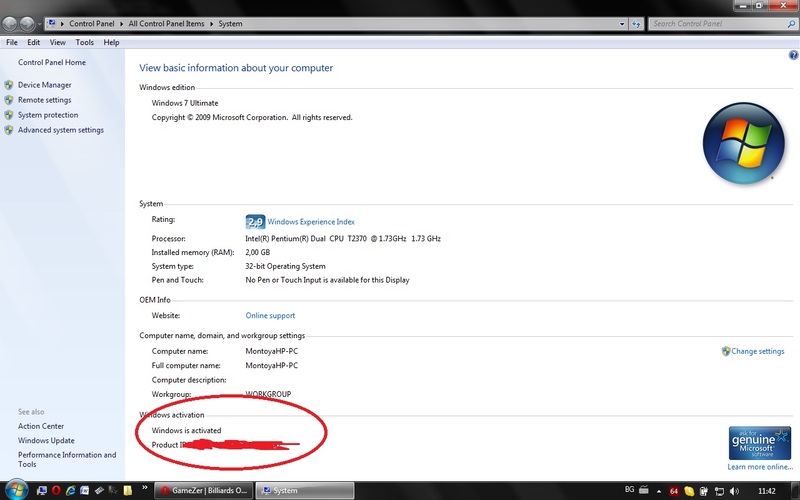Click the 2,9 rating badge
The image size is (800, 500).
(x=255, y=222)
